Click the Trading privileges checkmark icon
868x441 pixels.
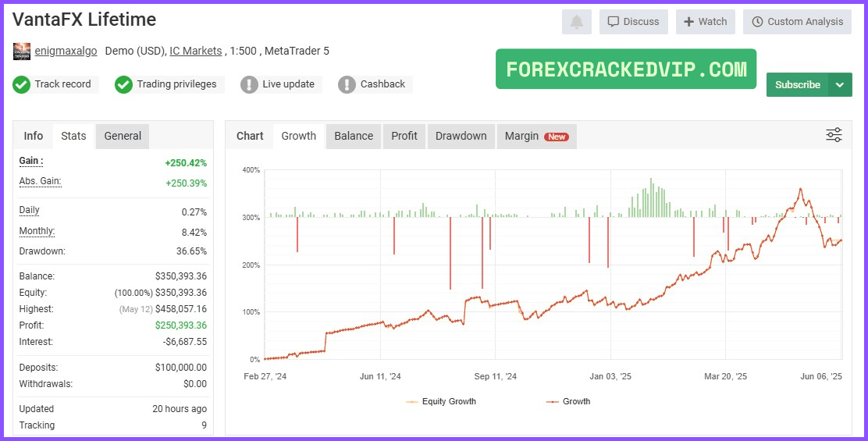tap(123, 84)
